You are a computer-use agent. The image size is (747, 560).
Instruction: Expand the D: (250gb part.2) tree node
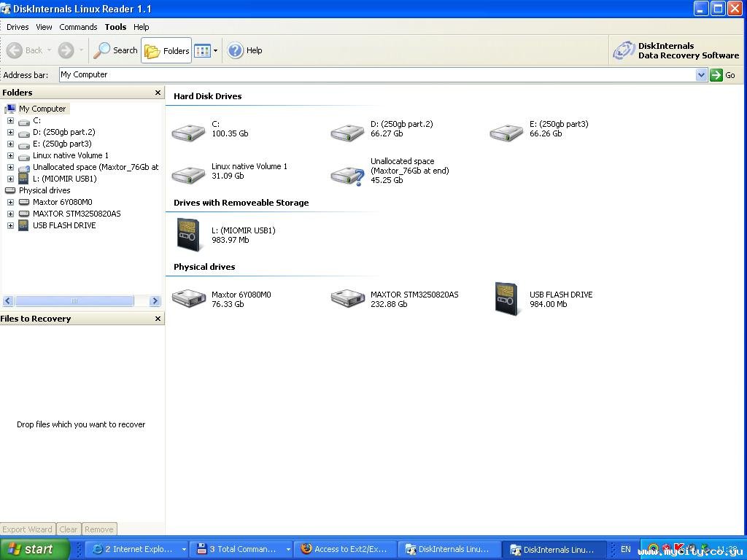click(x=10, y=133)
